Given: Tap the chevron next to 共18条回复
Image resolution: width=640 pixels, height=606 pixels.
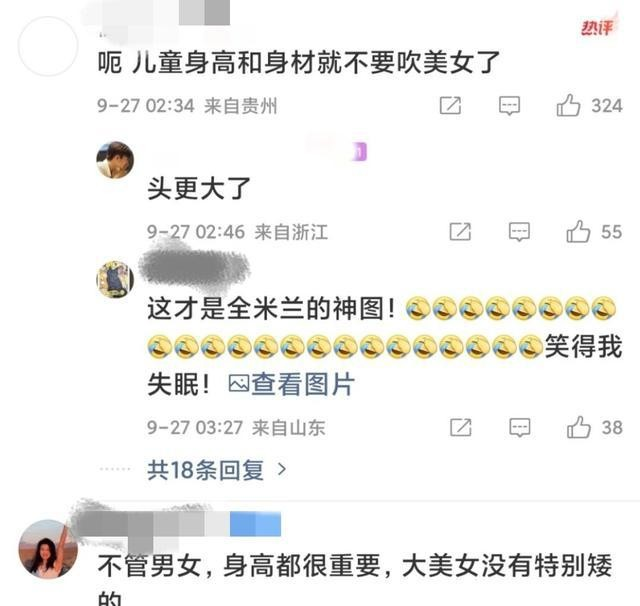Looking at the screenshot, I should pyautogui.click(x=282, y=470).
